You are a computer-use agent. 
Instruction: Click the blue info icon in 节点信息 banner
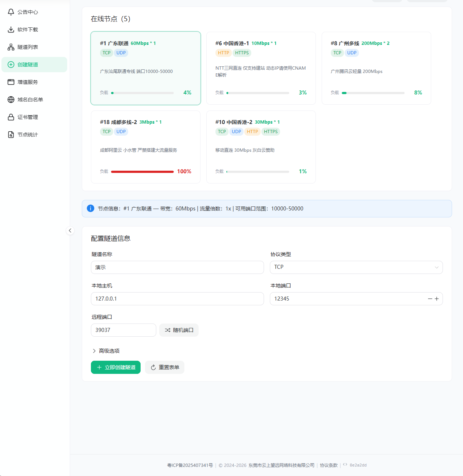91,208
